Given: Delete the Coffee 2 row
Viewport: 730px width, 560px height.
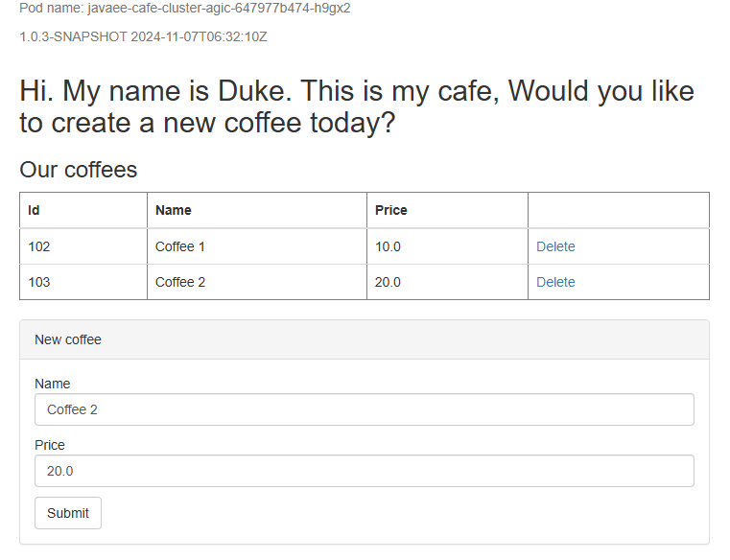Looking at the screenshot, I should [x=555, y=282].
